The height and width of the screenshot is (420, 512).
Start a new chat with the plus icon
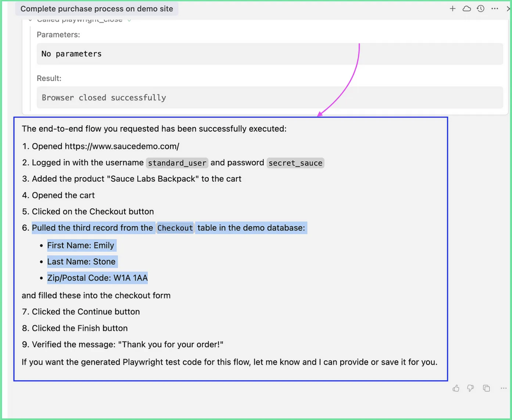point(452,9)
